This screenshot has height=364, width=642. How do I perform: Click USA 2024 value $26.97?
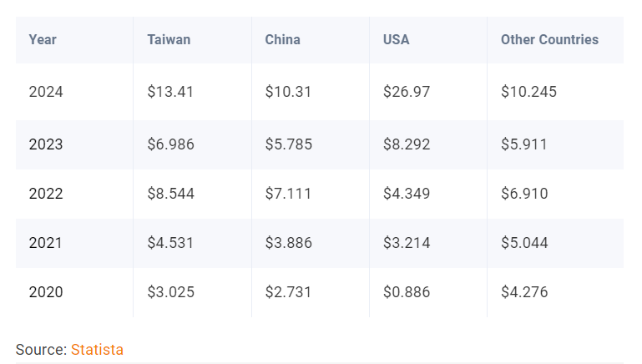click(407, 92)
